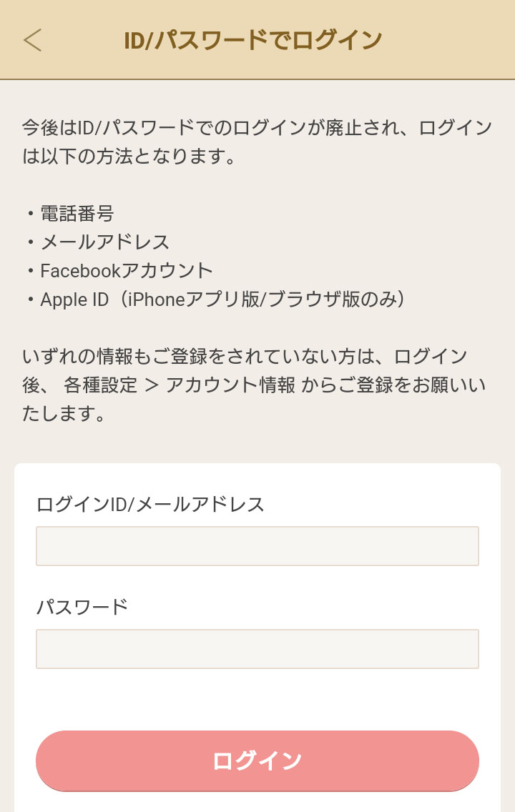Tap the pink ログイン button

pyautogui.click(x=257, y=761)
